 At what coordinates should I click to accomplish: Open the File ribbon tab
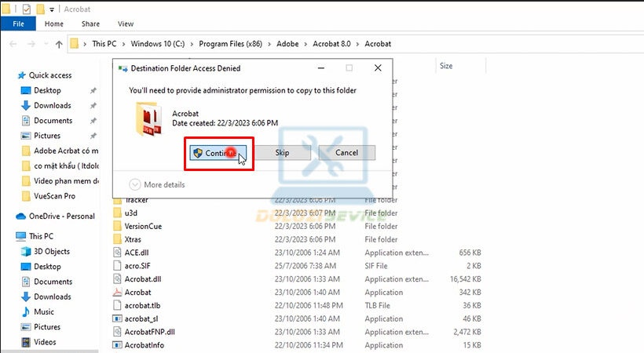click(19, 24)
